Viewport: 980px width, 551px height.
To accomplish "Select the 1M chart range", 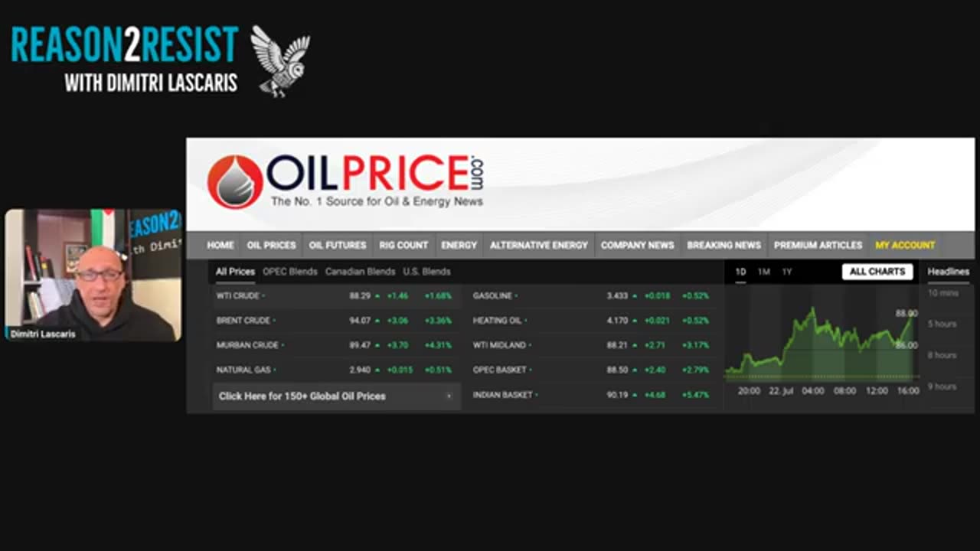I will [764, 272].
